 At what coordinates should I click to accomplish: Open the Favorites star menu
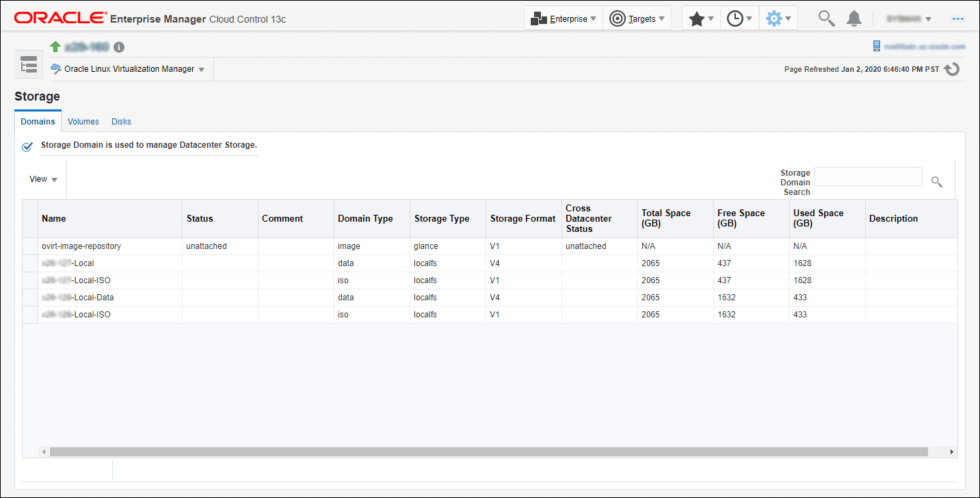pyautogui.click(x=701, y=18)
